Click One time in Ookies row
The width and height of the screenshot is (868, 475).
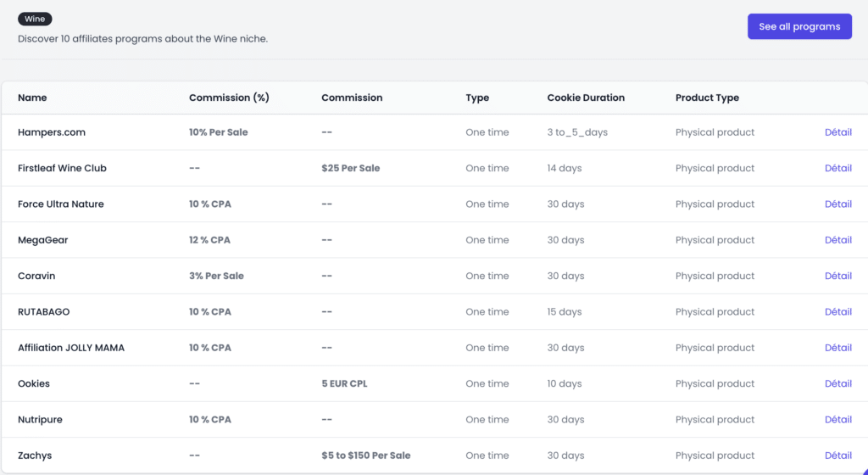pos(487,383)
